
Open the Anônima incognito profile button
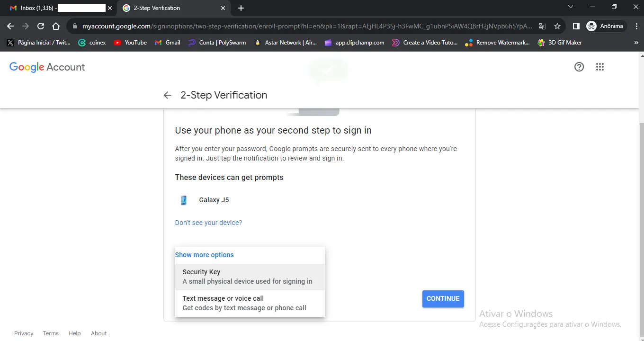(x=606, y=26)
